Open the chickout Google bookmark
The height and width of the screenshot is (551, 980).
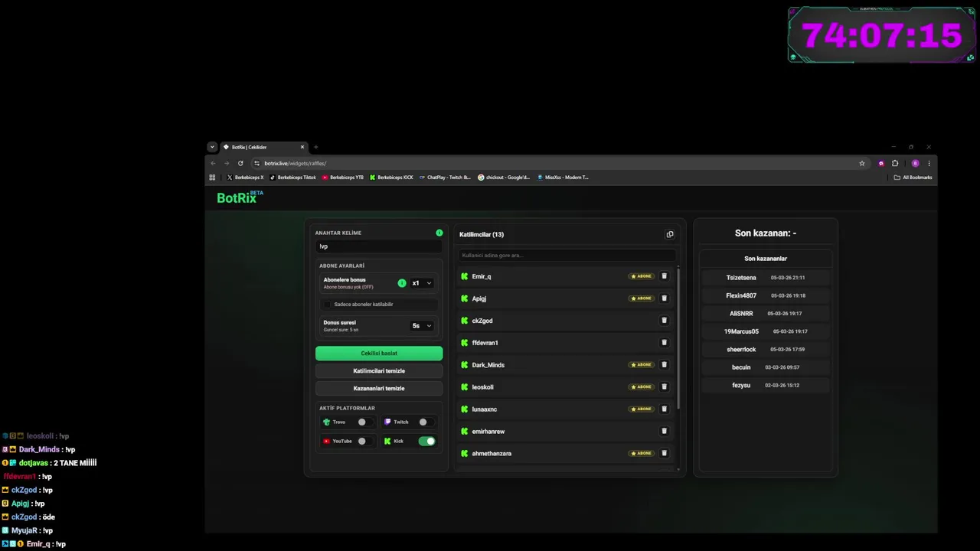pyautogui.click(x=504, y=177)
